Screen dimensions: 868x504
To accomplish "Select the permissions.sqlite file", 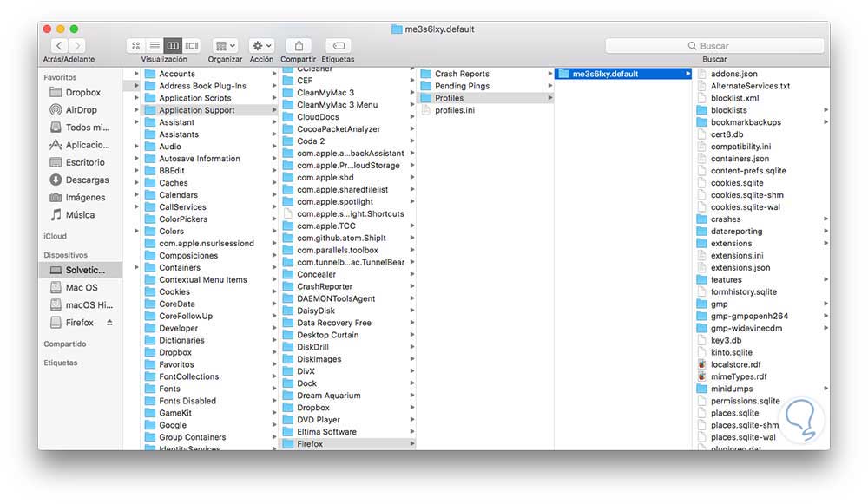I will pyautogui.click(x=762, y=401).
